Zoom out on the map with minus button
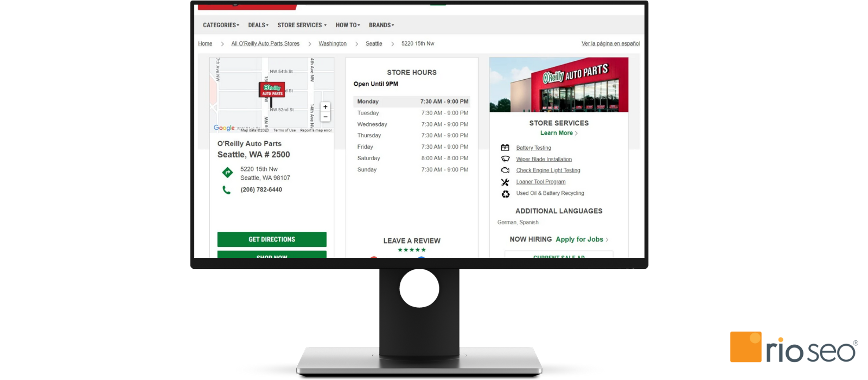Image resolution: width=868 pixels, height=380 pixels. tap(325, 117)
